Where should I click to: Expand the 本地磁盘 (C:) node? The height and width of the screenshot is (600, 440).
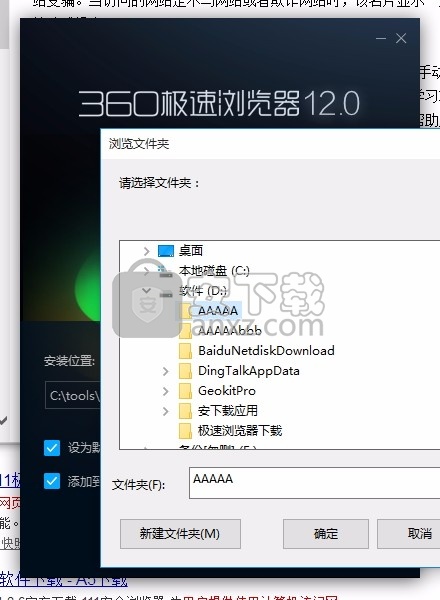(146, 271)
